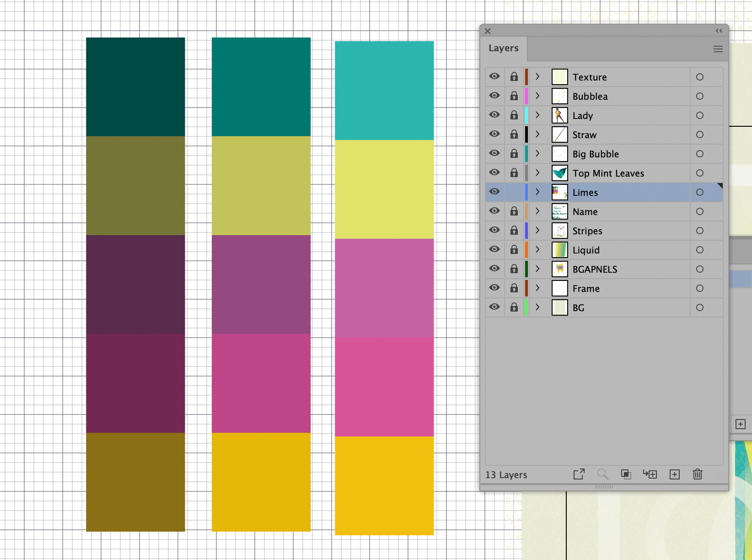Click the hot pink swatch on canvas
Viewport: 752px width, 560px height.
pyautogui.click(x=384, y=387)
